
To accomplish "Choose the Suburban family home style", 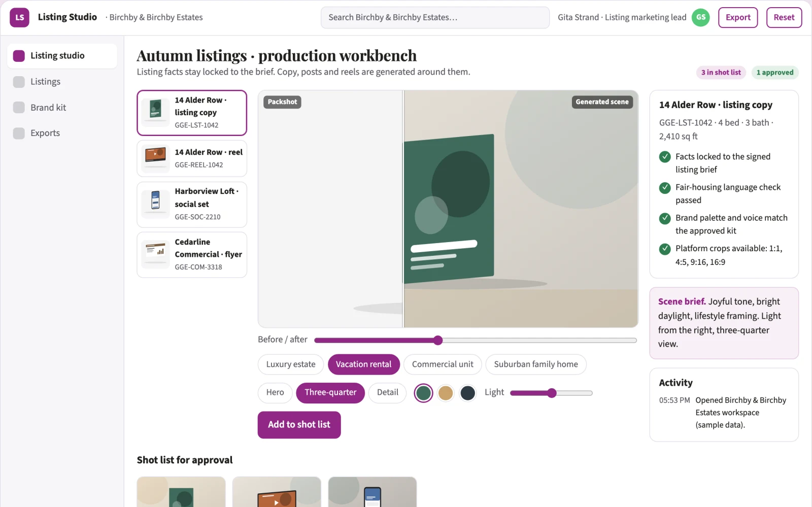I will tap(536, 364).
